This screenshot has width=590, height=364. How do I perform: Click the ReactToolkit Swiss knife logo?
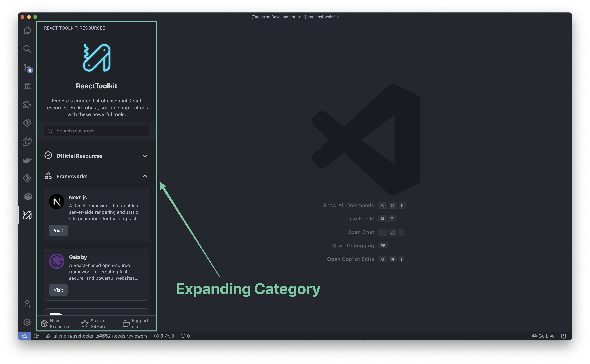(x=97, y=58)
